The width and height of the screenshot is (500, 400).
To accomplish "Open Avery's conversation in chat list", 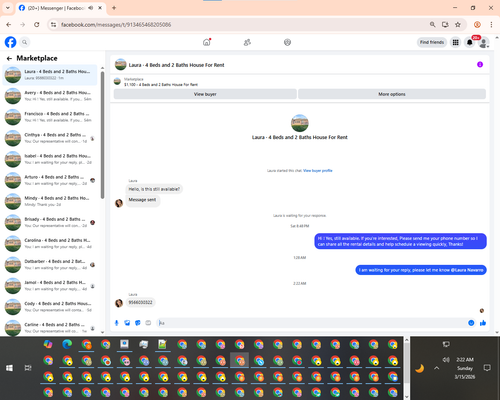I will pyautogui.click(x=50, y=96).
